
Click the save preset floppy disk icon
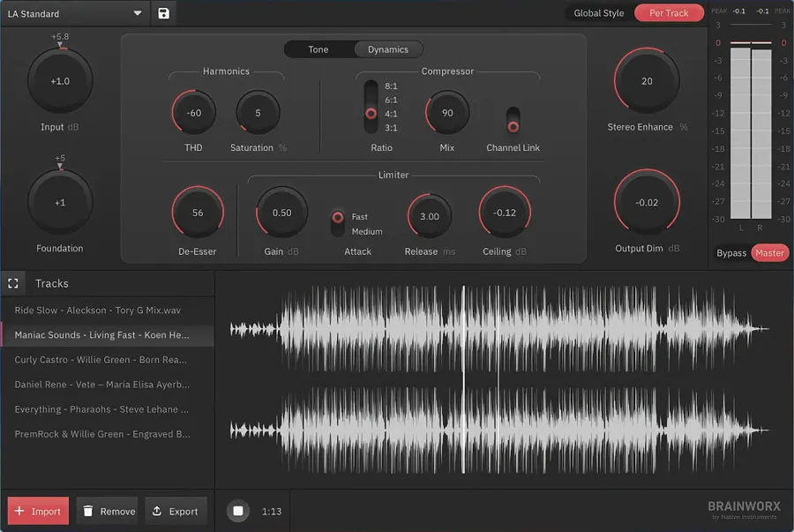[163, 13]
